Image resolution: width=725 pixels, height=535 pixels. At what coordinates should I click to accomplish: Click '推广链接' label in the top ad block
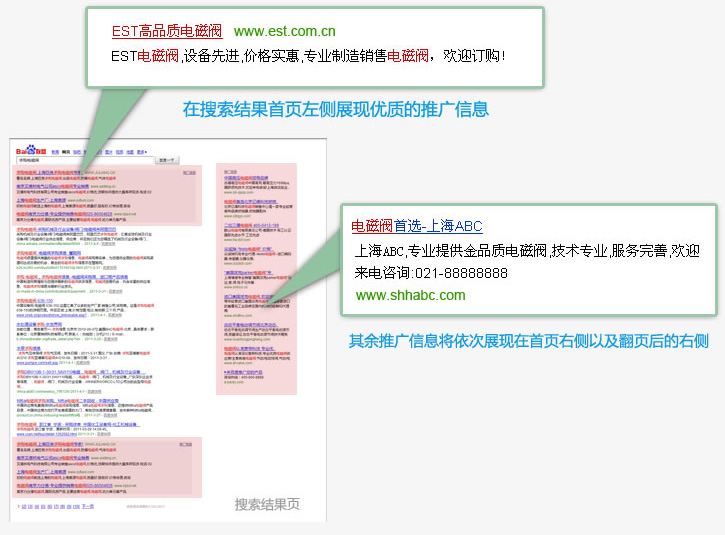click(190, 172)
